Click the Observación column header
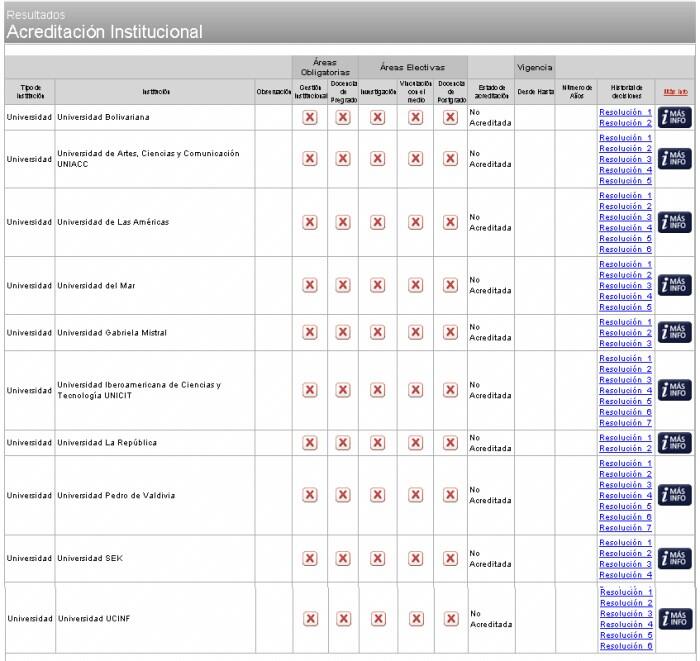700x661 pixels. pyautogui.click(x=274, y=92)
